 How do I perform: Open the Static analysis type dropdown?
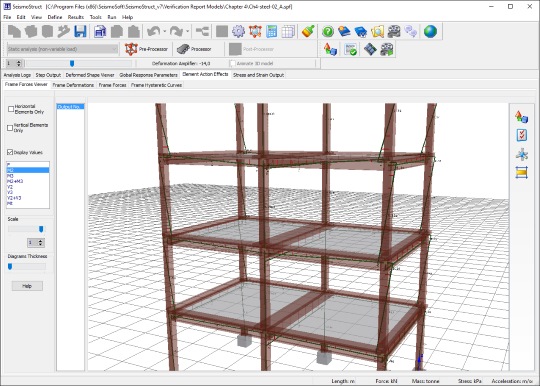62,49
